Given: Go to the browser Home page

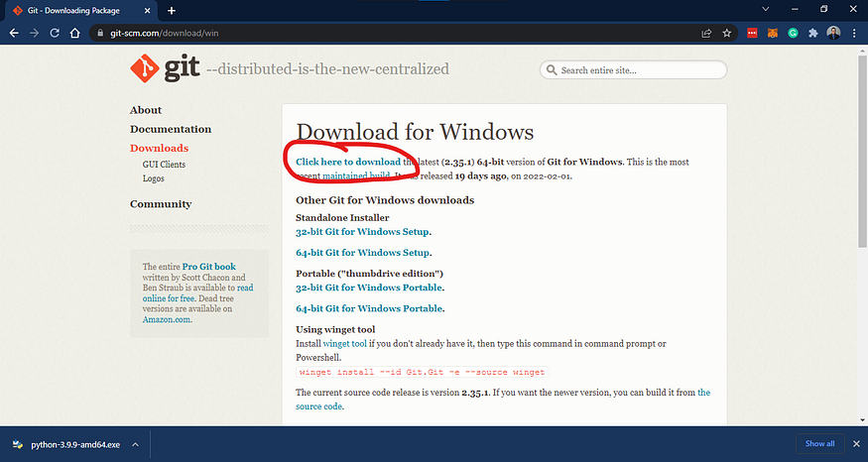Looking at the screenshot, I should [x=74, y=33].
